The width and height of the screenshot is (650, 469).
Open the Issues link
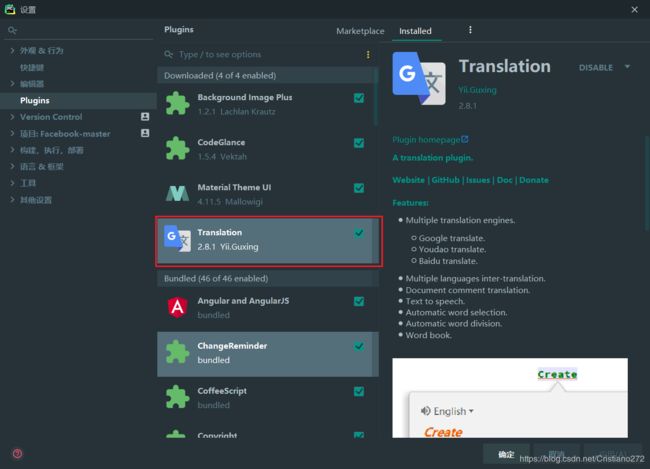point(478,180)
